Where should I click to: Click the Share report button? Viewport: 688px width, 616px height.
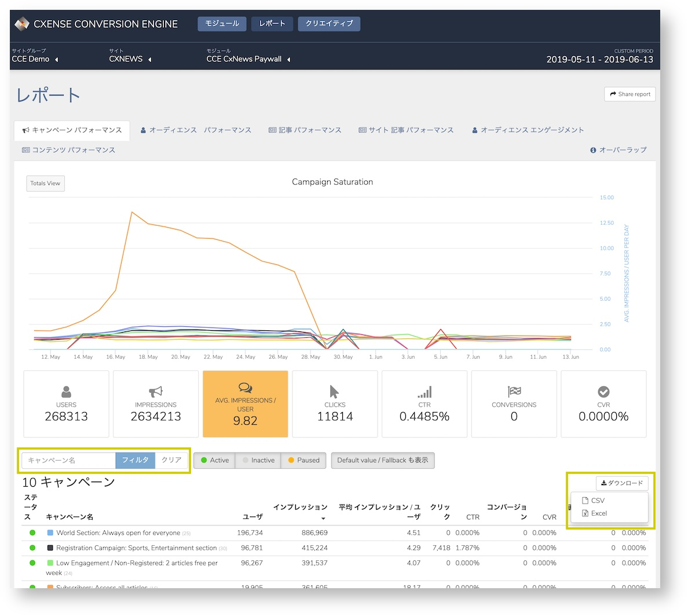point(630,94)
